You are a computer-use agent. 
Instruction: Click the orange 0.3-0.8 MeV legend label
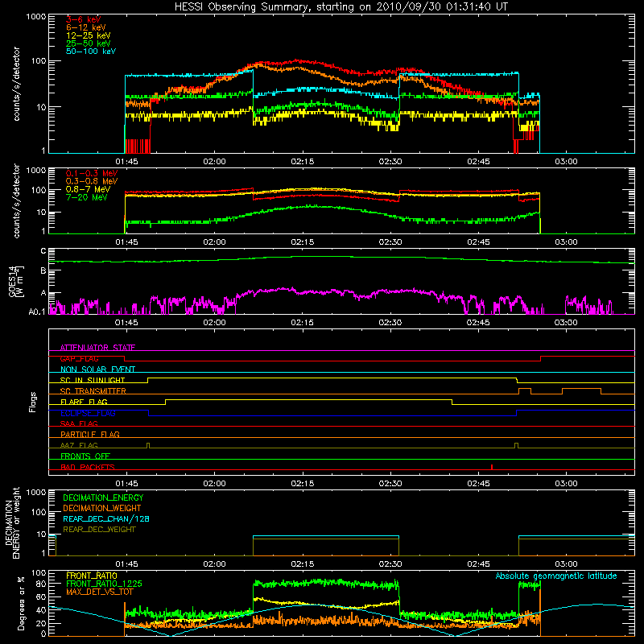click(92, 181)
